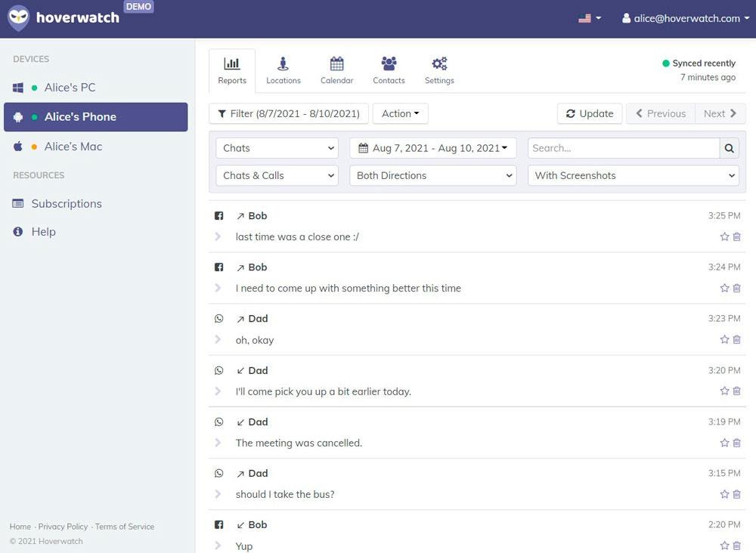Switch to Calendar tab
Image resolution: width=756 pixels, height=553 pixels.
(x=336, y=70)
